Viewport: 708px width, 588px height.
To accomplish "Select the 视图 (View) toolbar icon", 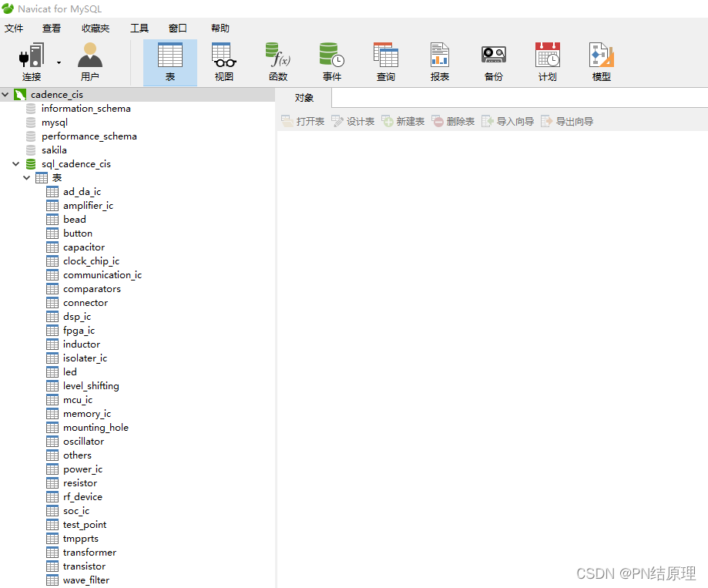I will point(224,62).
